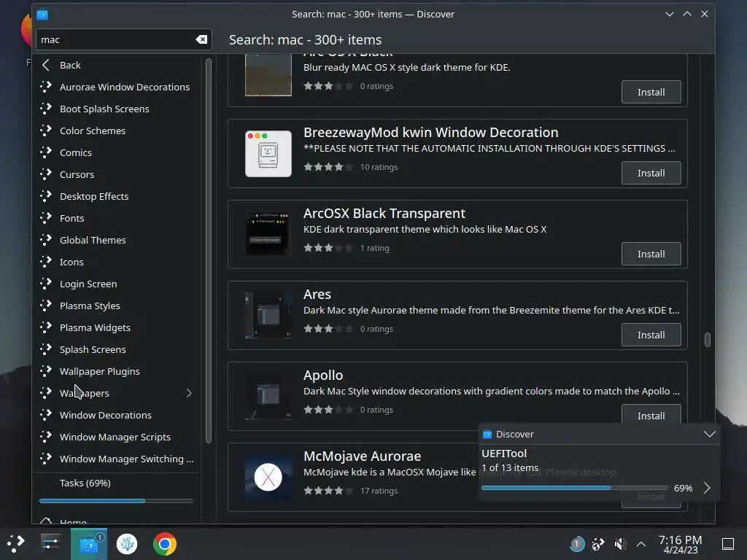The height and width of the screenshot is (560, 747).
Task: Open Wallpaper Plugins category
Action: pyautogui.click(x=117, y=372)
